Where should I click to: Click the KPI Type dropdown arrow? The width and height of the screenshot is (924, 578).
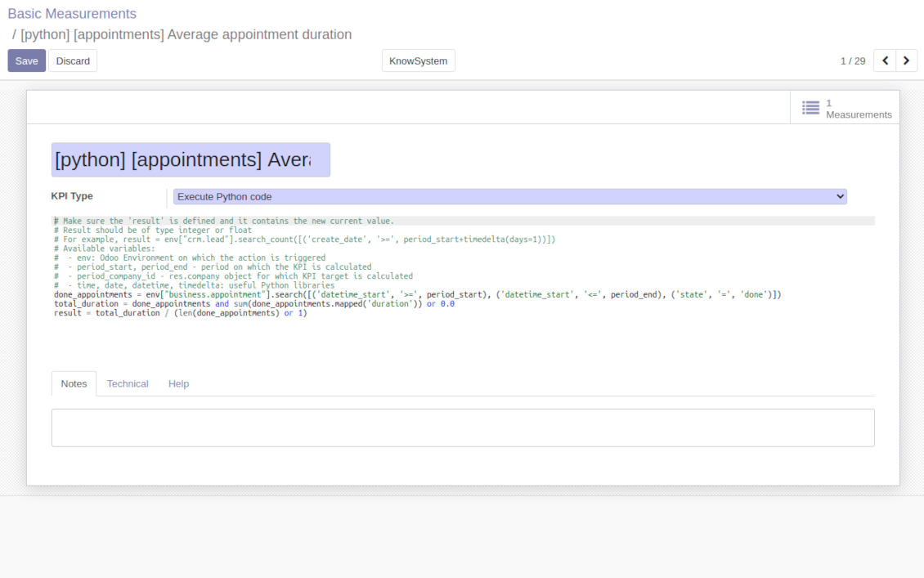(840, 197)
